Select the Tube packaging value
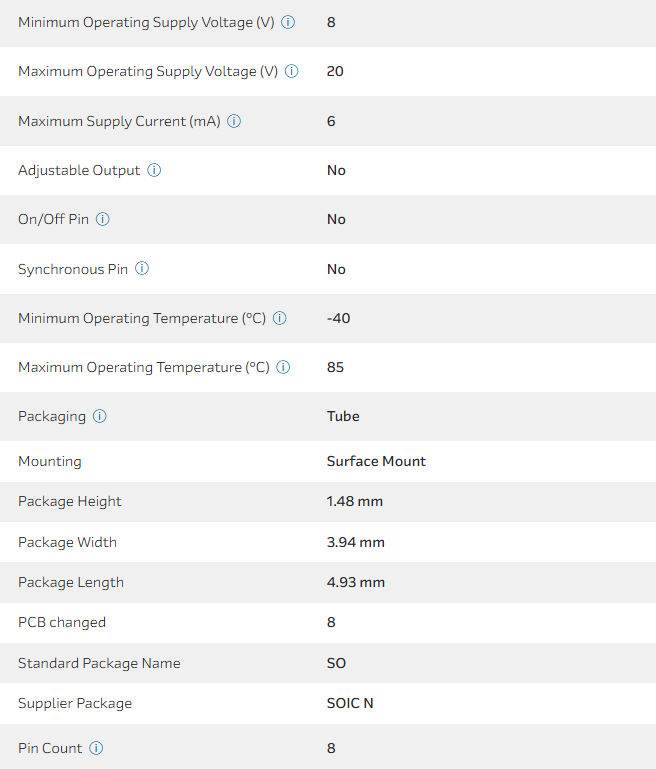The height and width of the screenshot is (769, 656). 343,416
